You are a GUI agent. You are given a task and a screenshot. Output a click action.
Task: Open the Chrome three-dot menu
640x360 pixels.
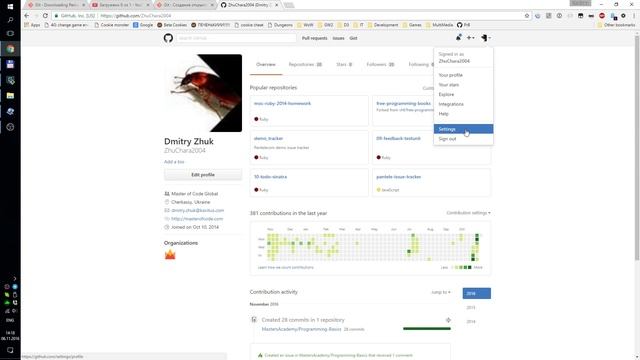click(x=634, y=16)
